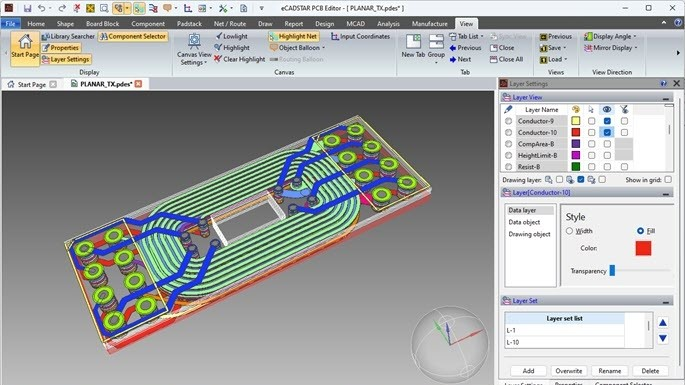This screenshot has height=385, width=685.
Task: Click the yellow fit-to-view icon in the title toolbar
Action: tap(90, 8)
